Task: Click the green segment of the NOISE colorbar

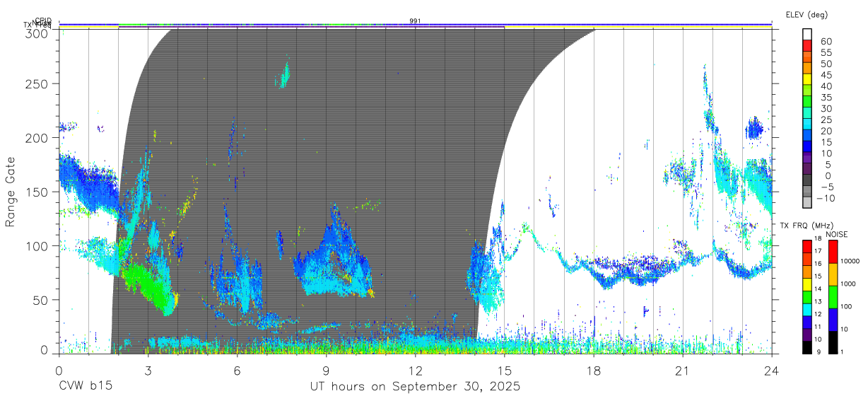Action: 832,296
